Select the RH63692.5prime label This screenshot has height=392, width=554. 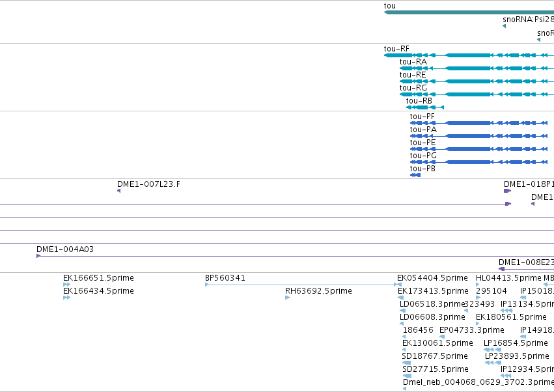[x=318, y=291]
